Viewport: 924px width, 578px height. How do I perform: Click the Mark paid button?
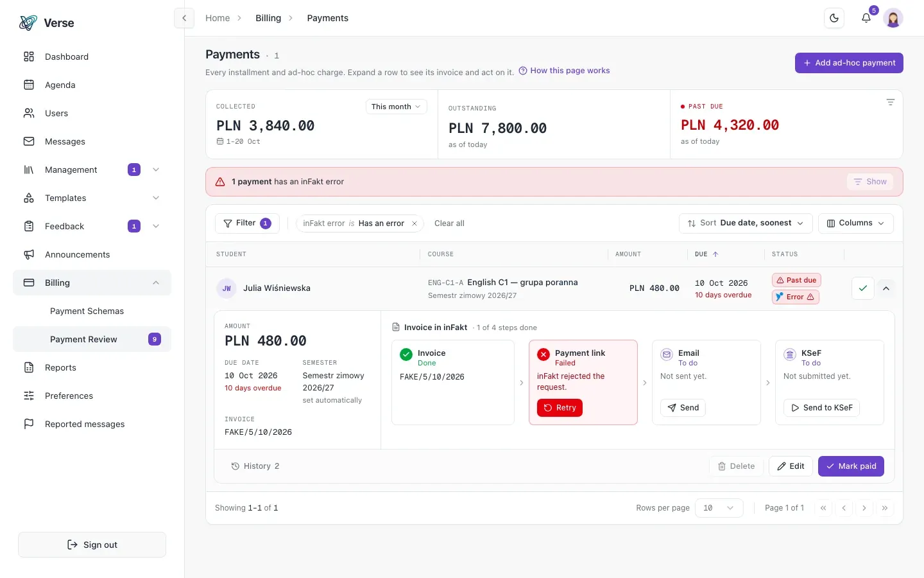click(x=851, y=466)
